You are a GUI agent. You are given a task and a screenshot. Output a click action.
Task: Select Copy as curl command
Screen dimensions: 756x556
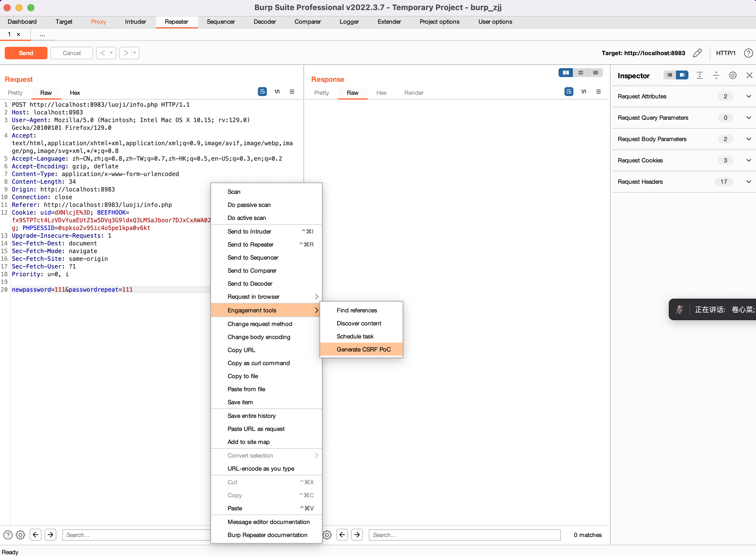[266, 363]
